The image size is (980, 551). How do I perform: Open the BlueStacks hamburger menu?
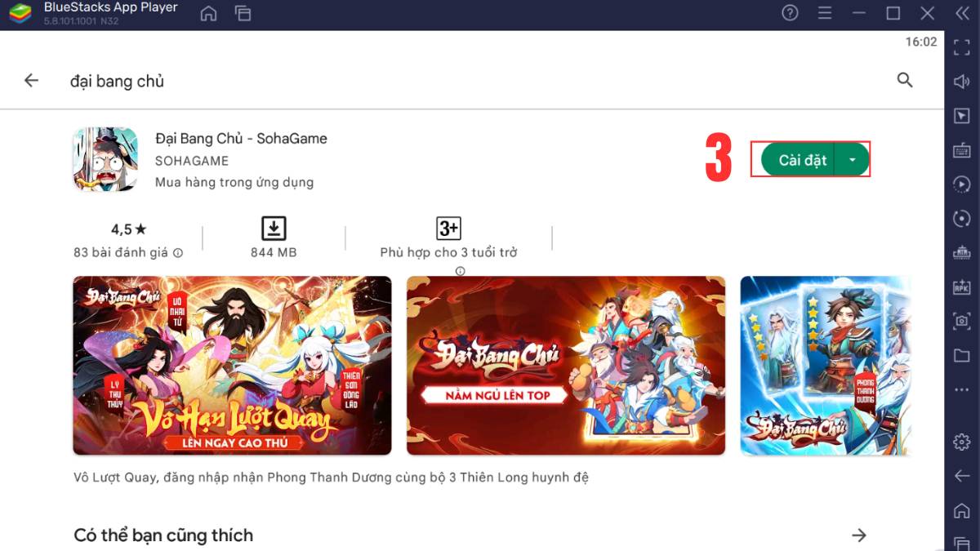click(x=826, y=14)
